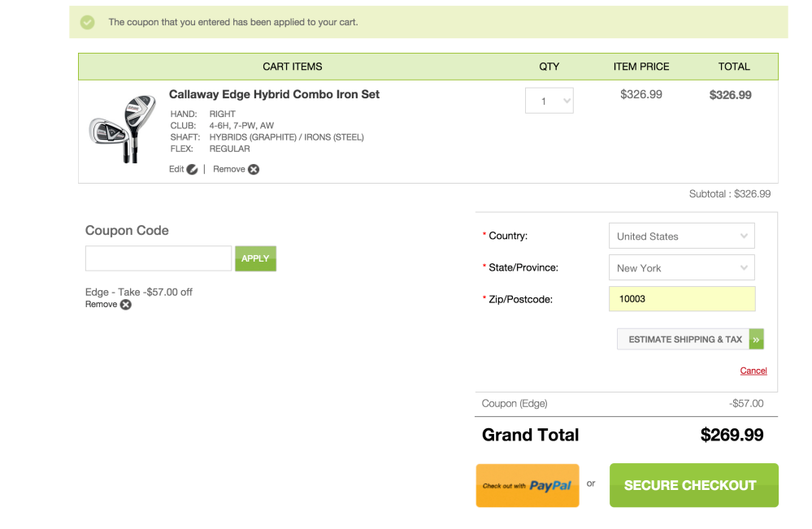Click the Remove text next to Edit
This screenshot has width=812, height=529.
point(228,169)
